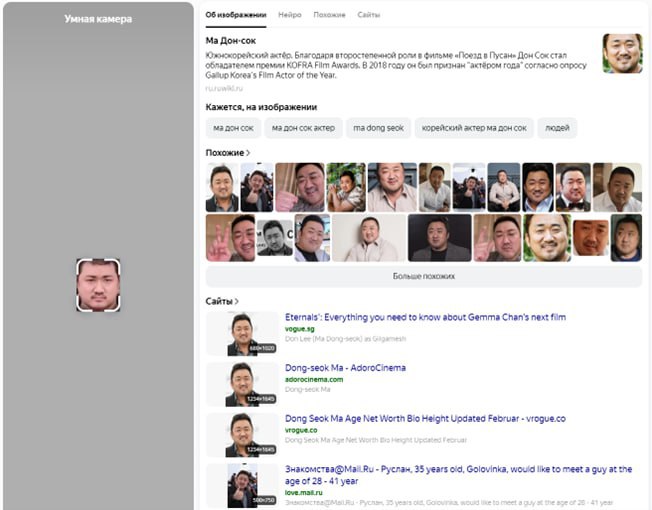
Task: Click the Больше похожих button
Action: 423,276
